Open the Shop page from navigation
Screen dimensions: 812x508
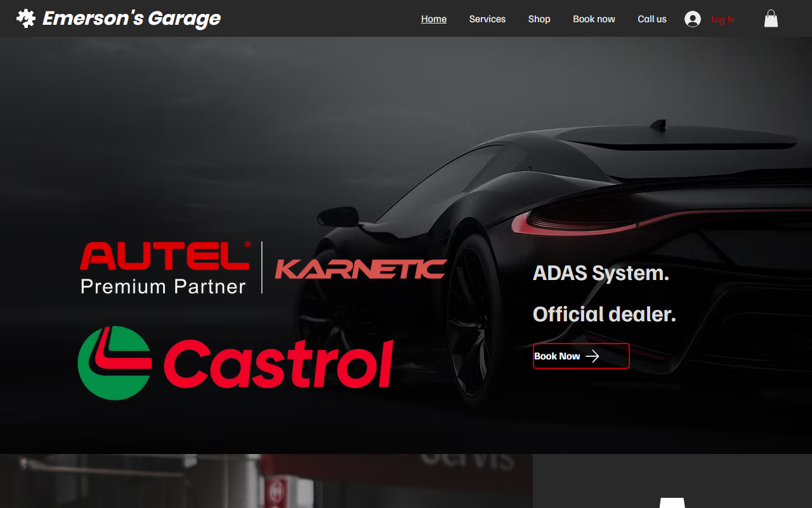[539, 19]
